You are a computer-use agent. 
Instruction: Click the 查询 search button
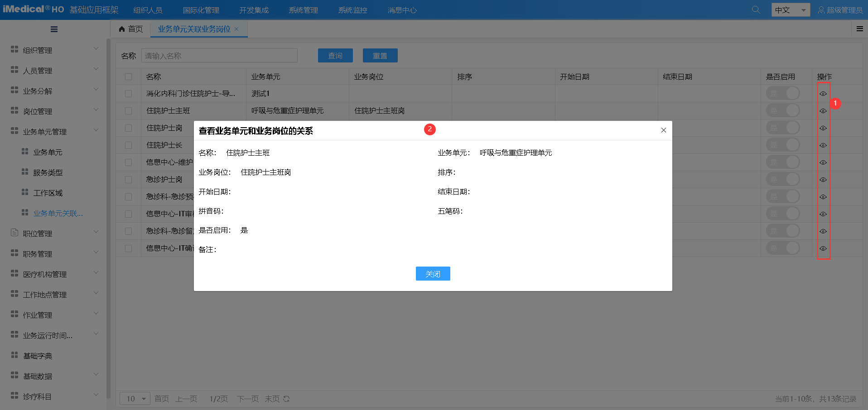click(335, 55)
